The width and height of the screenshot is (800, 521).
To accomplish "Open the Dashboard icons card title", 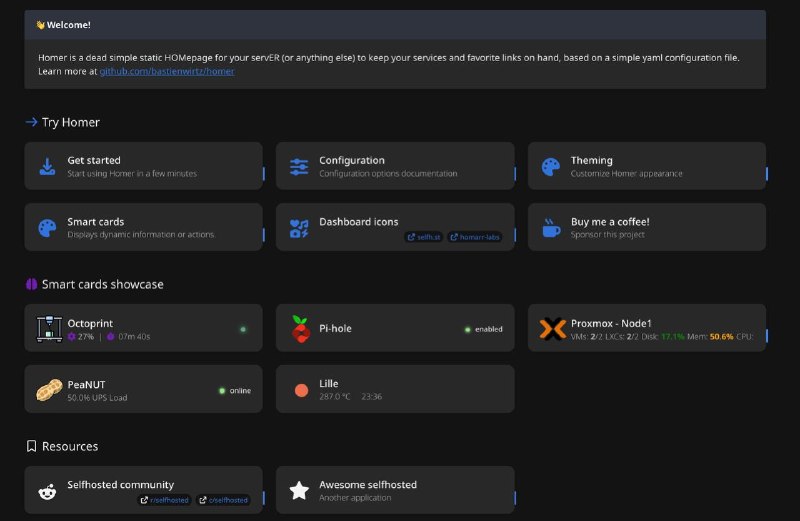I will [359, 222].
